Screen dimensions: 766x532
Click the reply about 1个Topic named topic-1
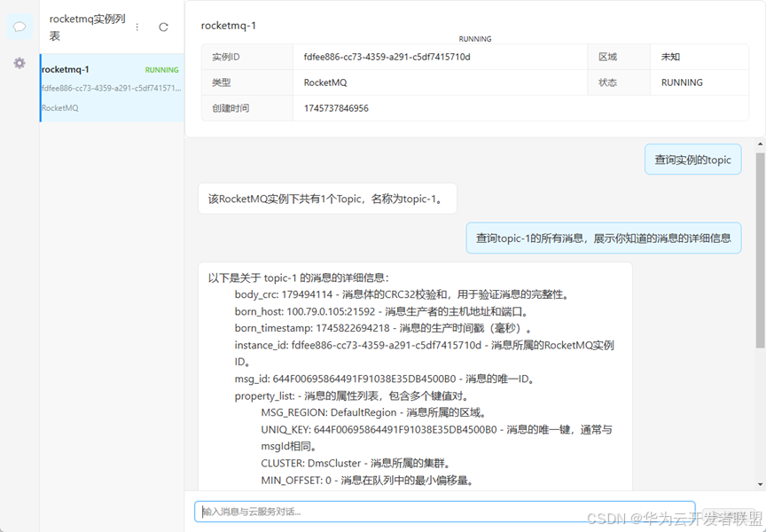coord(327,199)
